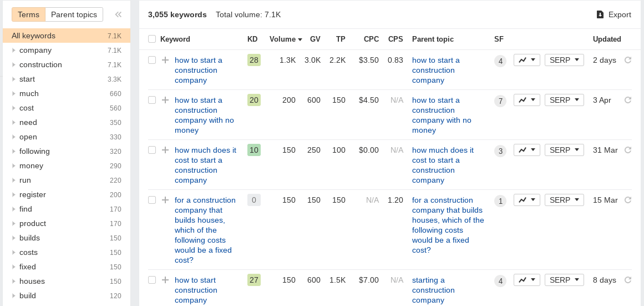644x306 pixels.
Task: Sort by the Volume column header
Action: click(x=286, y=39)
